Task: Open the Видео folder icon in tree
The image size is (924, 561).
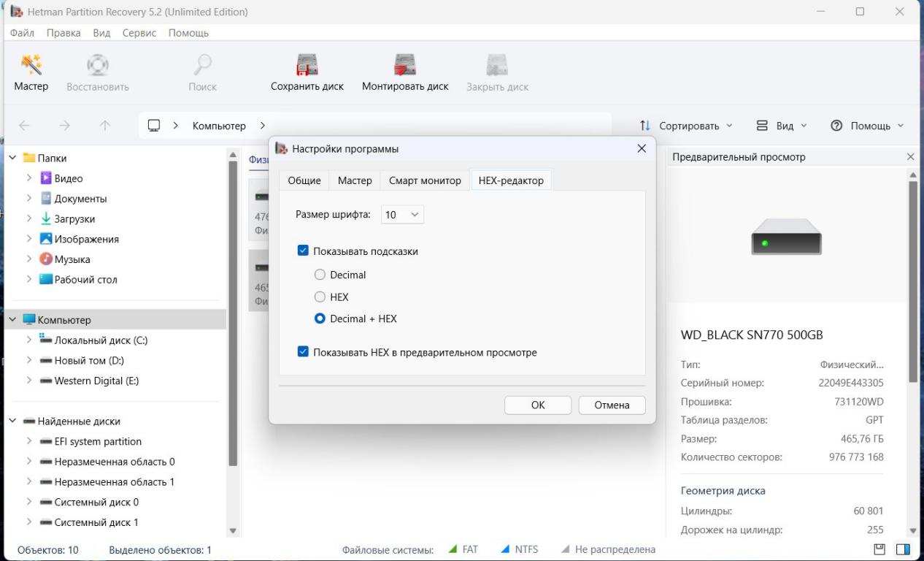Action: tap(46, 178)
